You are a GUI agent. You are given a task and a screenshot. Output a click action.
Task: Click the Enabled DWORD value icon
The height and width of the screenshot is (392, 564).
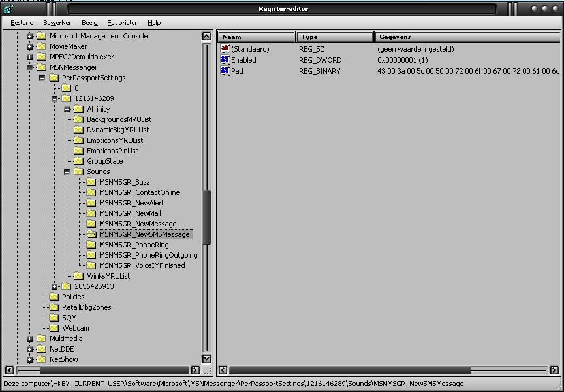point(225,60)
